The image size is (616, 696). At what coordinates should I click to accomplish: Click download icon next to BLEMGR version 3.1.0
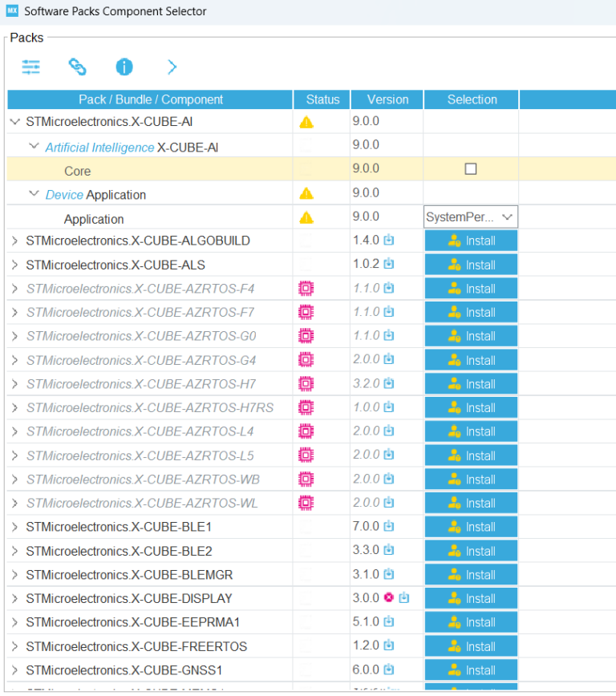388,574
